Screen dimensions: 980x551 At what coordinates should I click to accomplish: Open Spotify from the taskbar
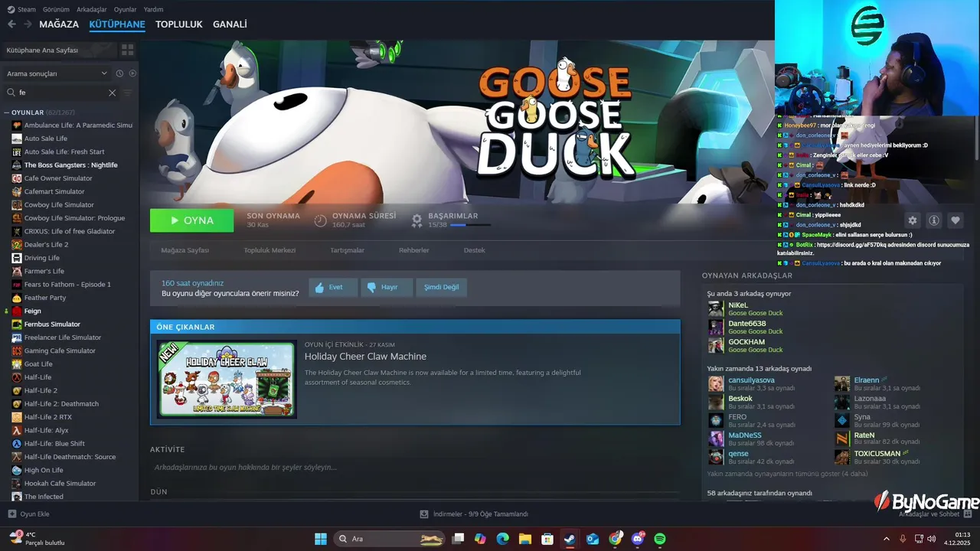[x=660, y=539]
